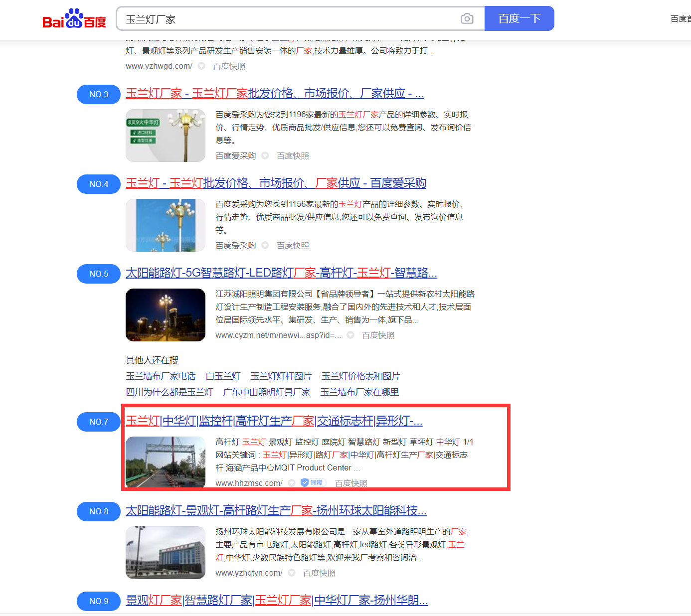
Task: Submit search with the 百度一下 button
Action: coord(519,19)
